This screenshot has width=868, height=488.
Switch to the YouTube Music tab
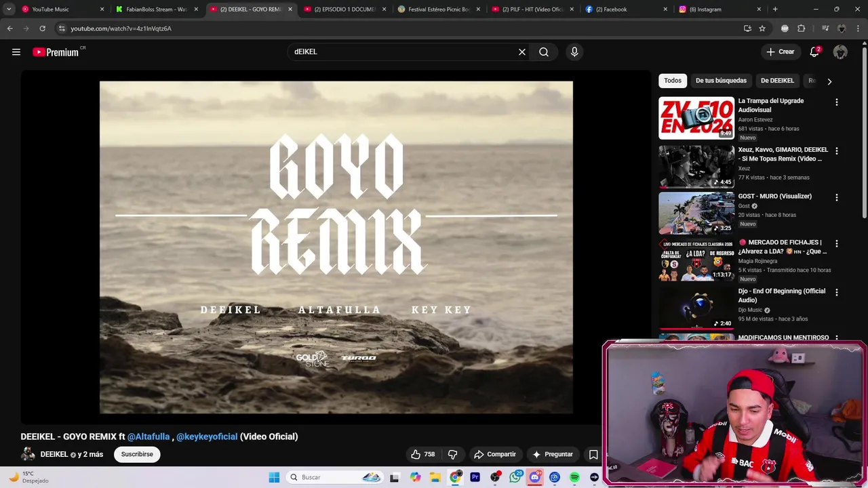(x=62, y=9)
